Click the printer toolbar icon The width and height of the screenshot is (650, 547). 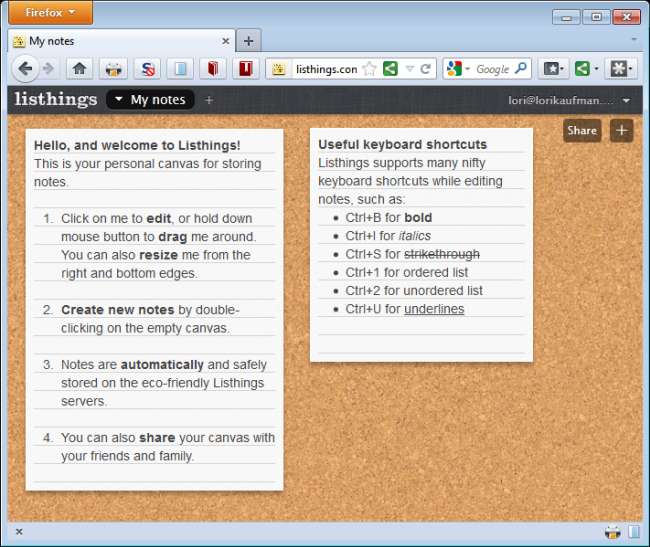click(113, 68)
